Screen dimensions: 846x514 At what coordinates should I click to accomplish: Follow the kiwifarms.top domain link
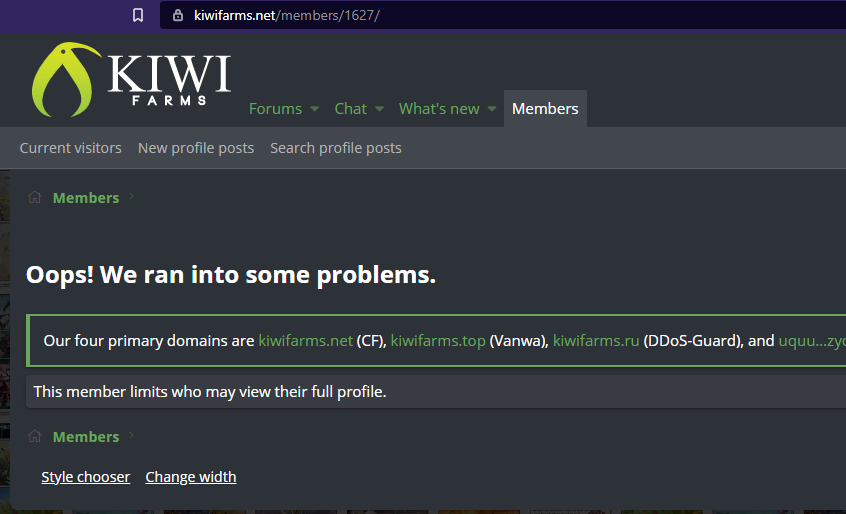[438, 341]
